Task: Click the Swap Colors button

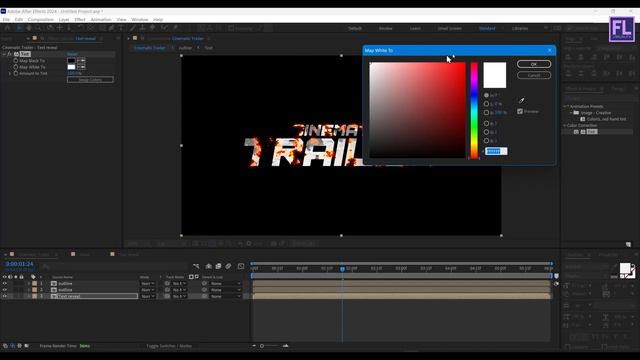Action: [90, 80]
